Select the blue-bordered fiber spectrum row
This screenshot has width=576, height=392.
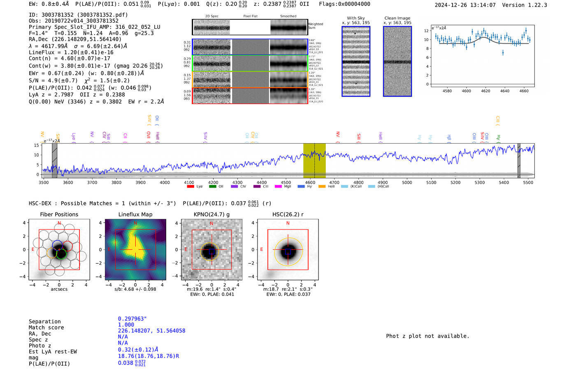pos(250,47)
